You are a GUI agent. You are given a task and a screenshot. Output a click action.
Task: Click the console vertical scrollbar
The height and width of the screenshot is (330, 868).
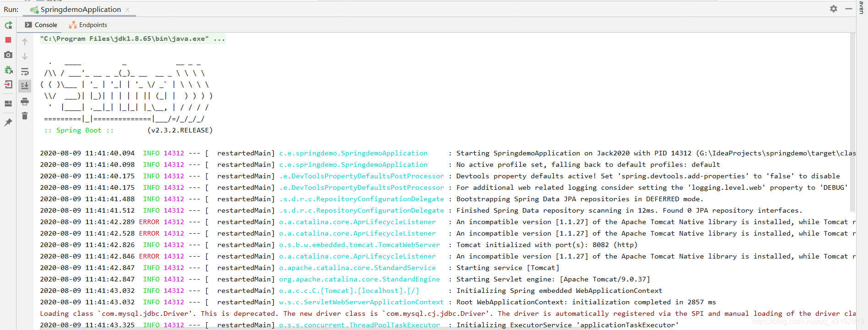(852, 123)
